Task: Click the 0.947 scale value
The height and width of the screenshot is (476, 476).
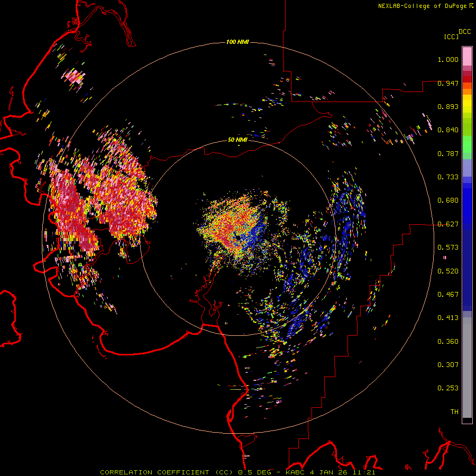Action: click(448, 83)
